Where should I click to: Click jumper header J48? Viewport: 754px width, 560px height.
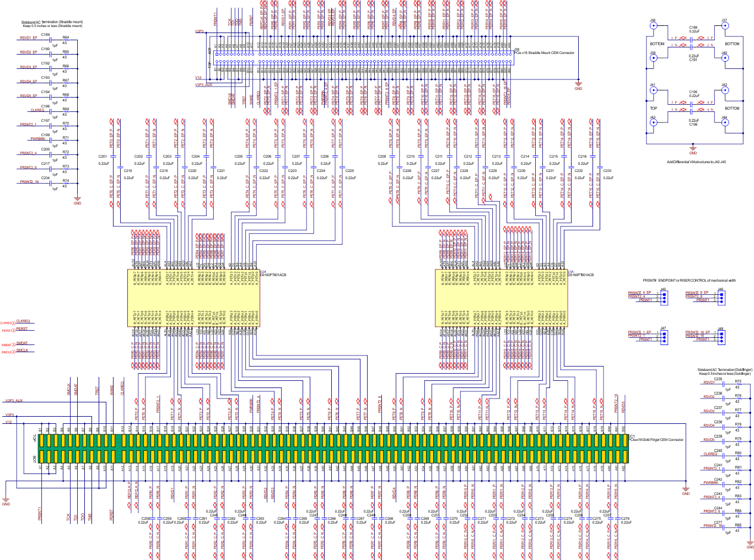point(721,336)
